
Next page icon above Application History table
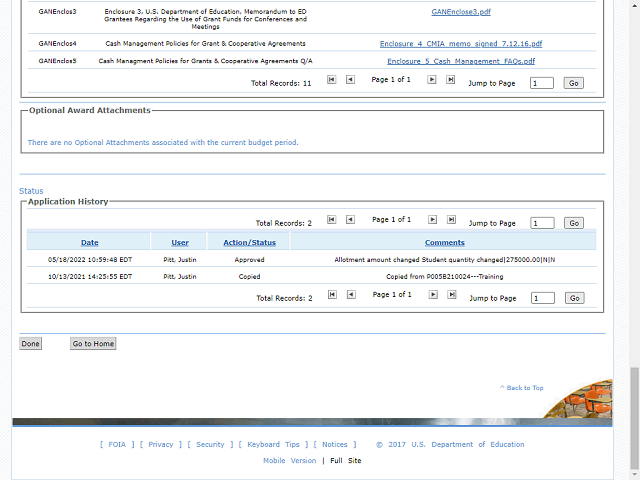(x=432, y=220)
